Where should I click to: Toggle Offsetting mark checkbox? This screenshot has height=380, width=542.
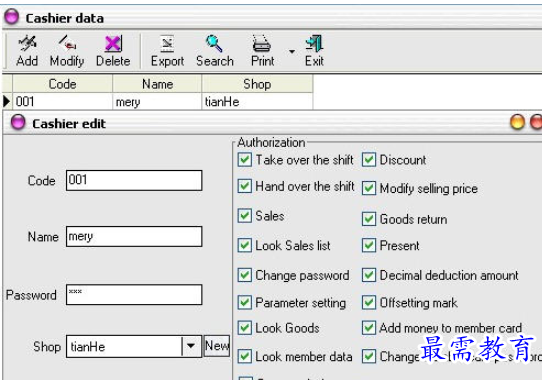click(369, 303)
